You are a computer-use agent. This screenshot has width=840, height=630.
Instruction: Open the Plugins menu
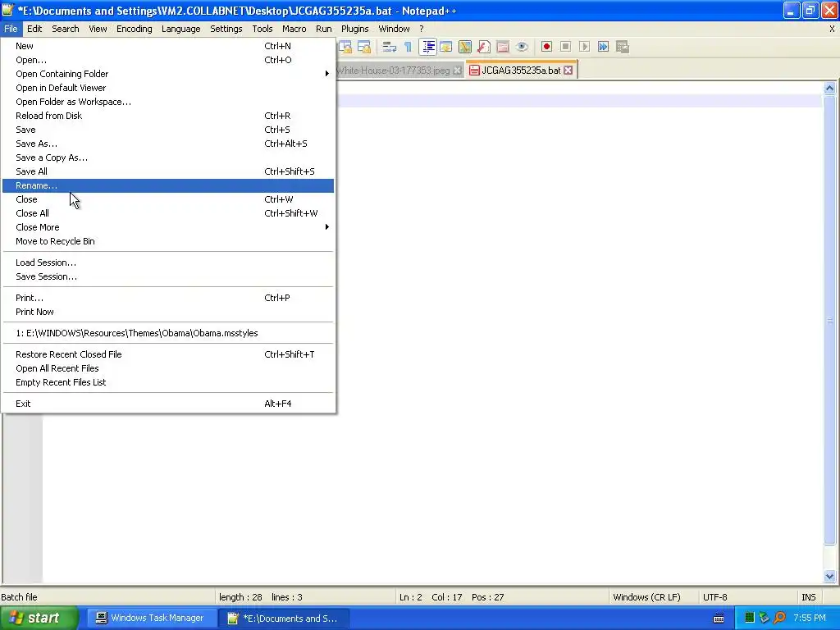354,29
